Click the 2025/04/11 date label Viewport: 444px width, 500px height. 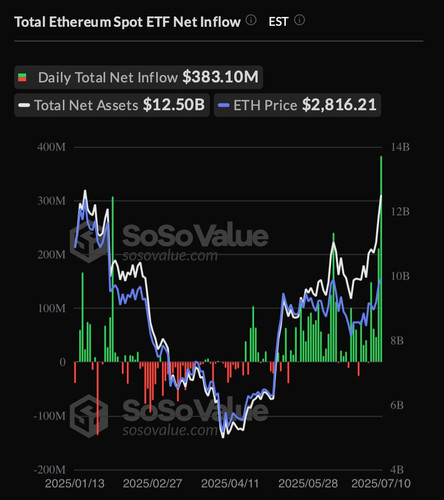pyautogui.click(x=230, y=483)
